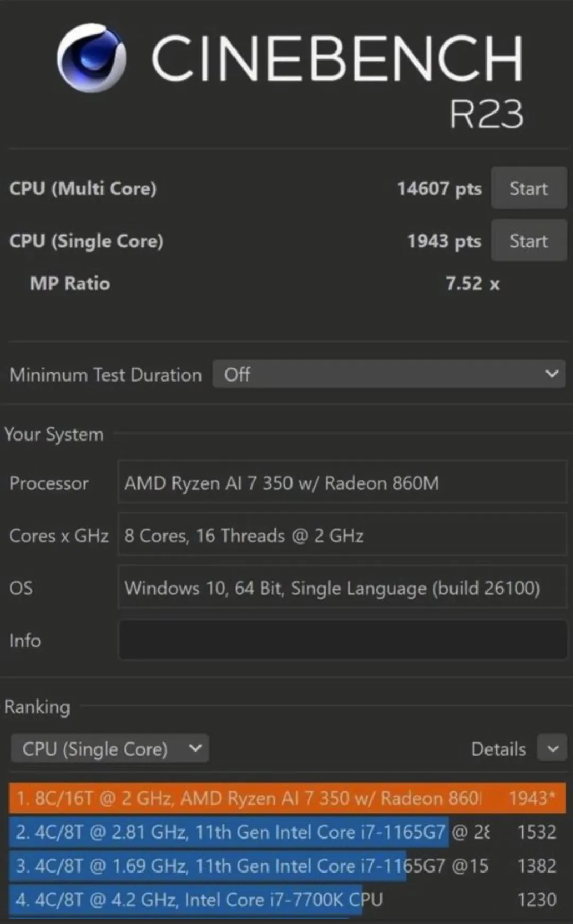The image size is (573, 924).
Task: Click the MP Ratio 7.52 x value
Action: pos(472,283)
